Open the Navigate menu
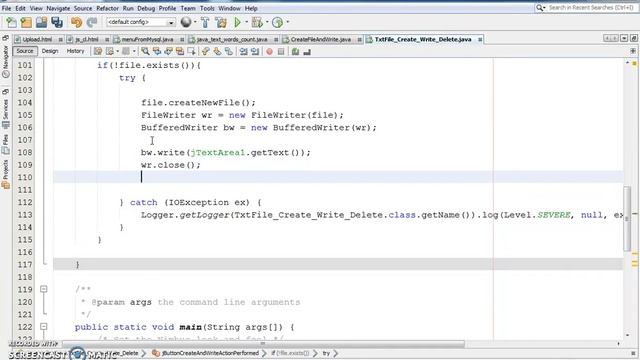Image resolution: width=640 pixels, height=360 pixels. [x=58, y=8]
